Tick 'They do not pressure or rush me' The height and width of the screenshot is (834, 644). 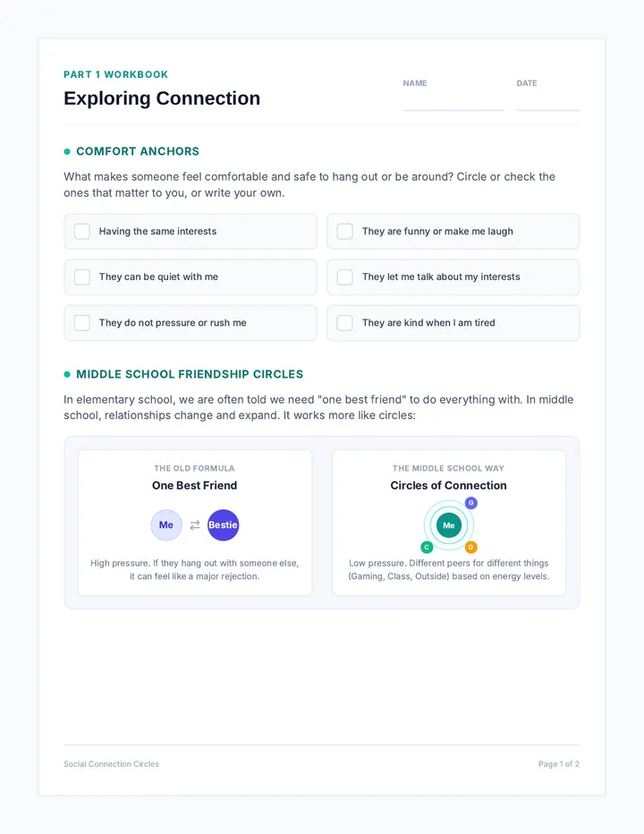[x=82, y=323]
